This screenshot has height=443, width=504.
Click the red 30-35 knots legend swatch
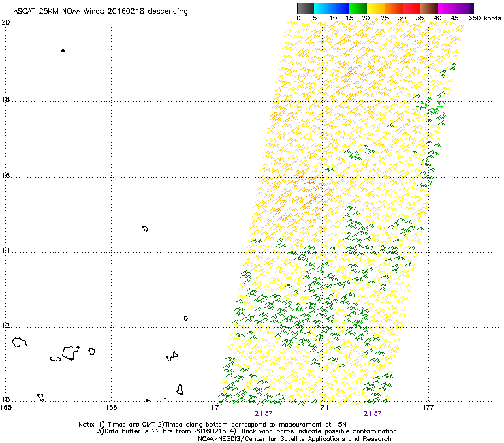pyautogui.click(x=411, y=8)
